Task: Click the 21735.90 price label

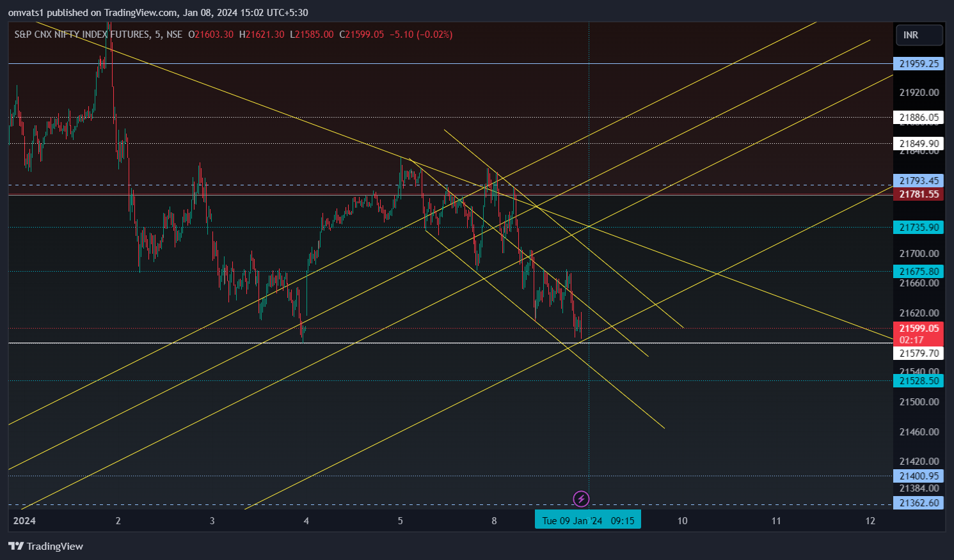Action: coord(918,228)
